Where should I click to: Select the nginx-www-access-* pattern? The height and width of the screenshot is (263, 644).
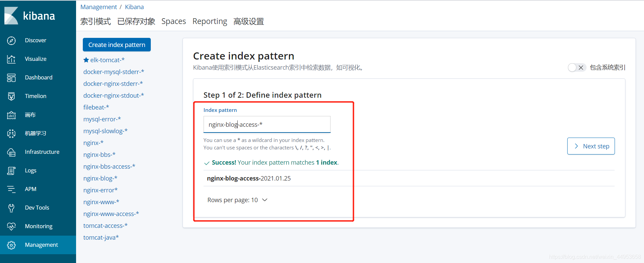pyautogui.click(x=111, y=214)
